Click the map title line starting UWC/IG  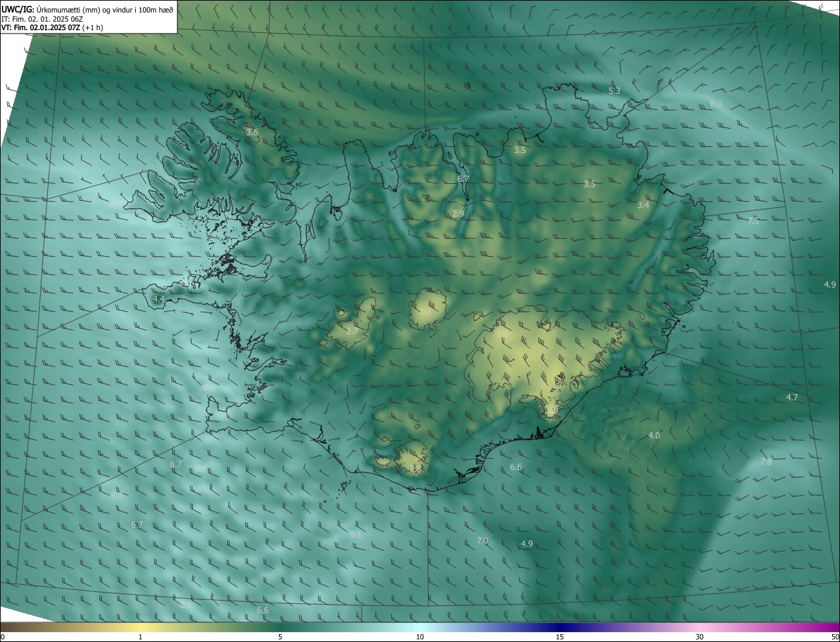(x=87, y=9)
